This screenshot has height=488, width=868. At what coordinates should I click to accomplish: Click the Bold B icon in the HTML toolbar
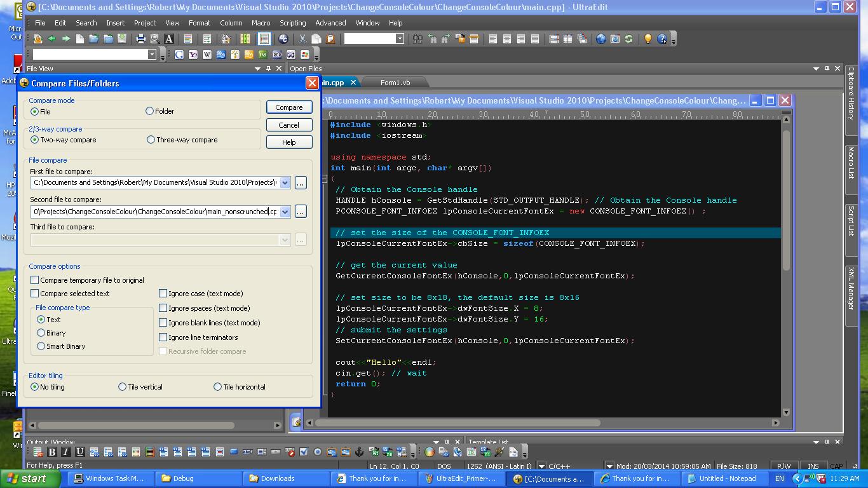point(52,452)
